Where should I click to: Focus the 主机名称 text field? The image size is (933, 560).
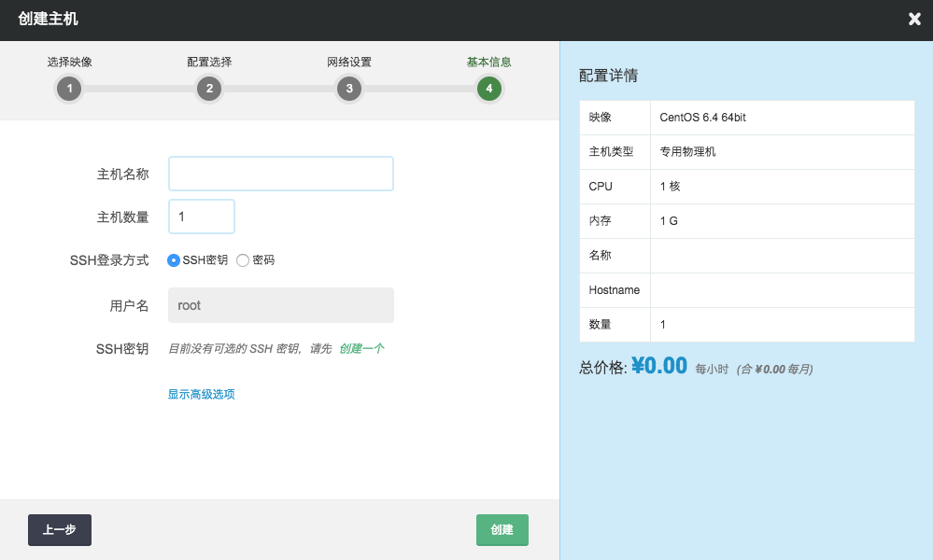[280, 174]
